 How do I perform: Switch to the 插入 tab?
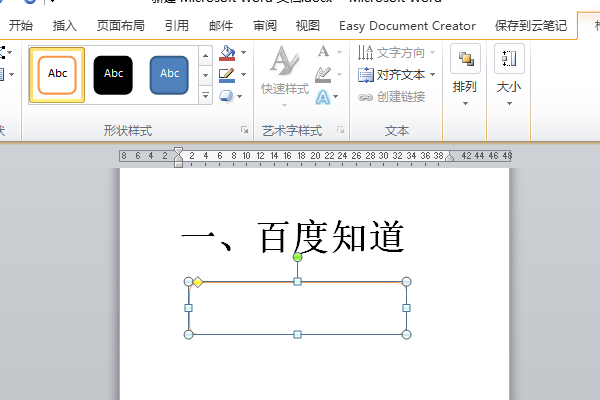pyautogui.click(x=65, y=26)
